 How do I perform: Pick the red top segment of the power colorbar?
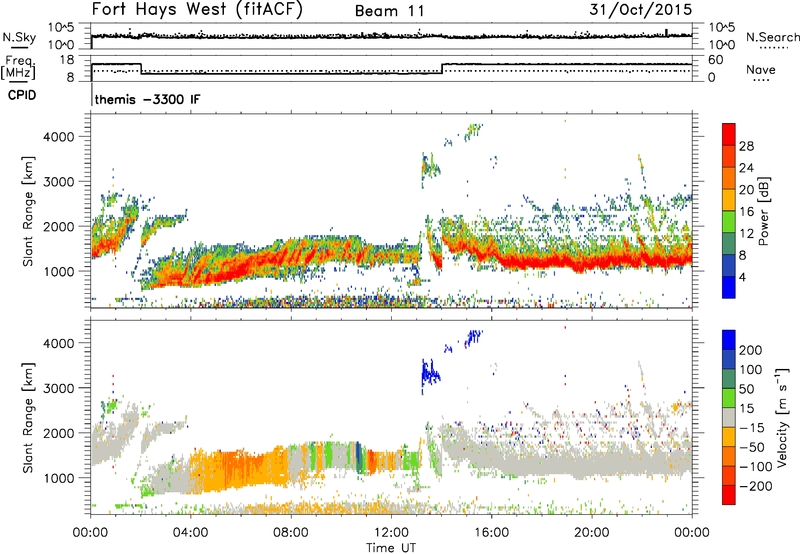[x=729, y=134]
